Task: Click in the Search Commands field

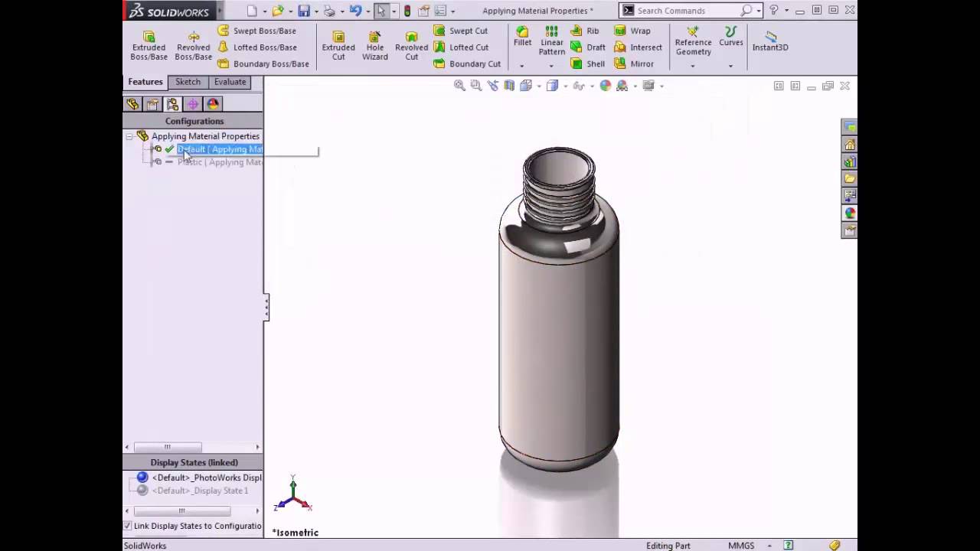Action: 689,11
